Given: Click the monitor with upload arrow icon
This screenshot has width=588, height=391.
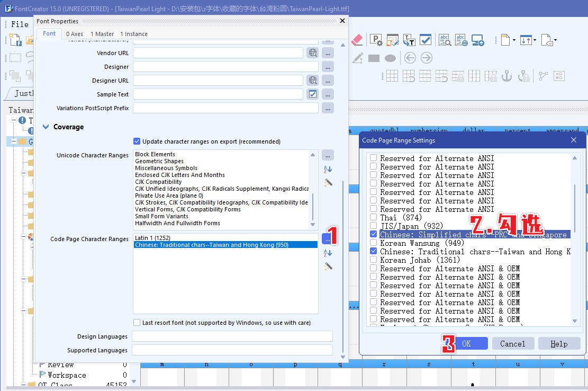Looking at the screenshot, I should (478, 40).
